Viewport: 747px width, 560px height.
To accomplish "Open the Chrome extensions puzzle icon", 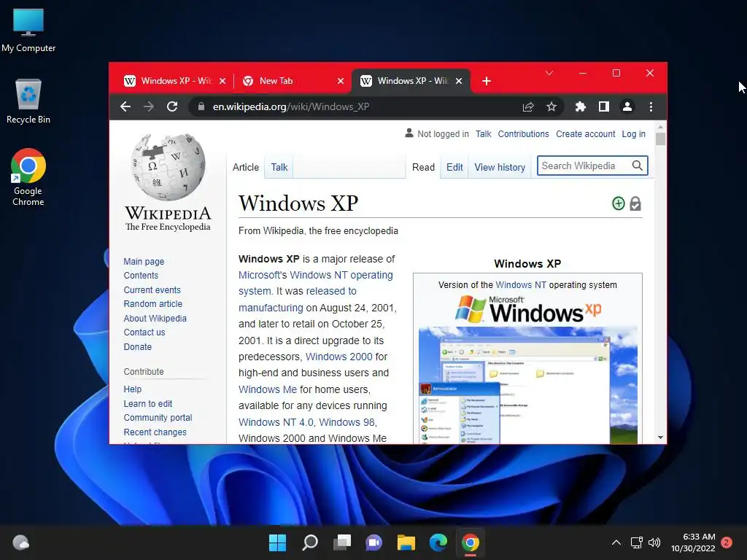I will [580, 106].
